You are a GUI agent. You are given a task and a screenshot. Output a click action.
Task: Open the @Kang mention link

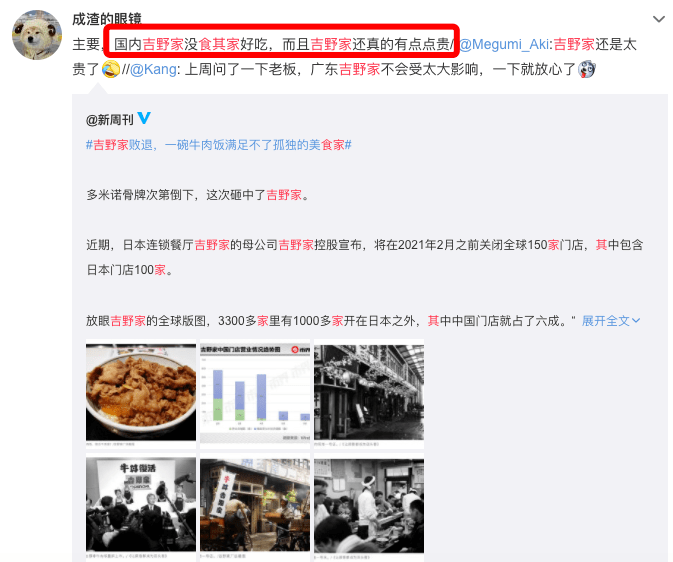click(153, 69)
